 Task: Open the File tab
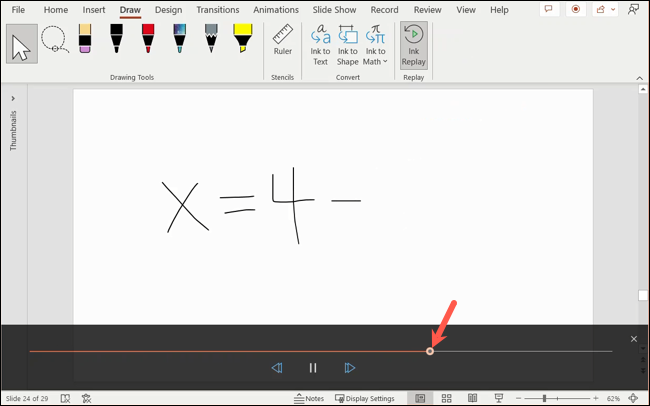[18, 10]
